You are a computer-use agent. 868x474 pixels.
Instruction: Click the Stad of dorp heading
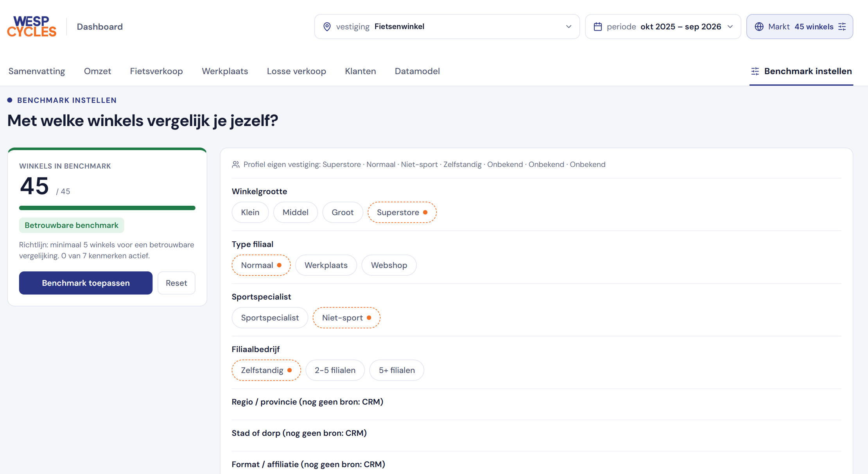click(299, 433)
